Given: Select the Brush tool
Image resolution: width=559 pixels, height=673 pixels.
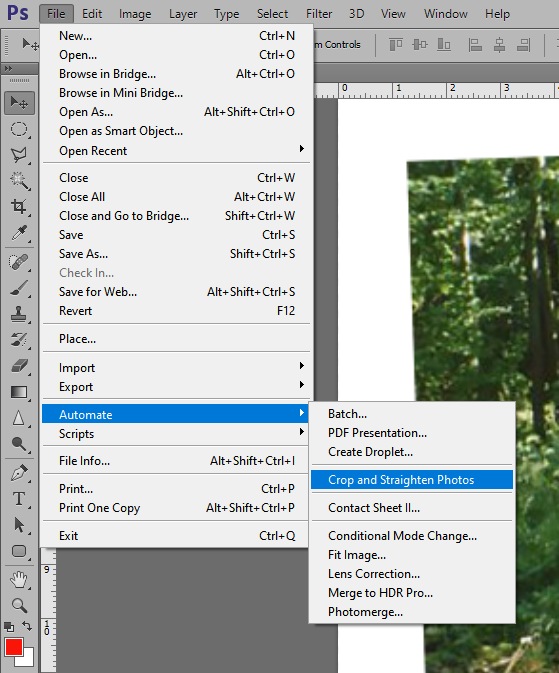Looking at the screenshot, I should pyautogui.click(x=19, y=288).
